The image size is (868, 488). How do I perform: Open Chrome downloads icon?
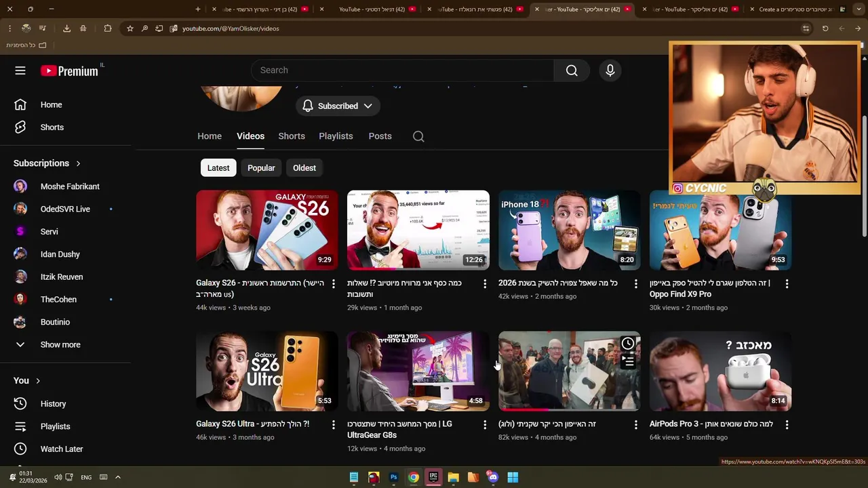click(x=66, y=28)
